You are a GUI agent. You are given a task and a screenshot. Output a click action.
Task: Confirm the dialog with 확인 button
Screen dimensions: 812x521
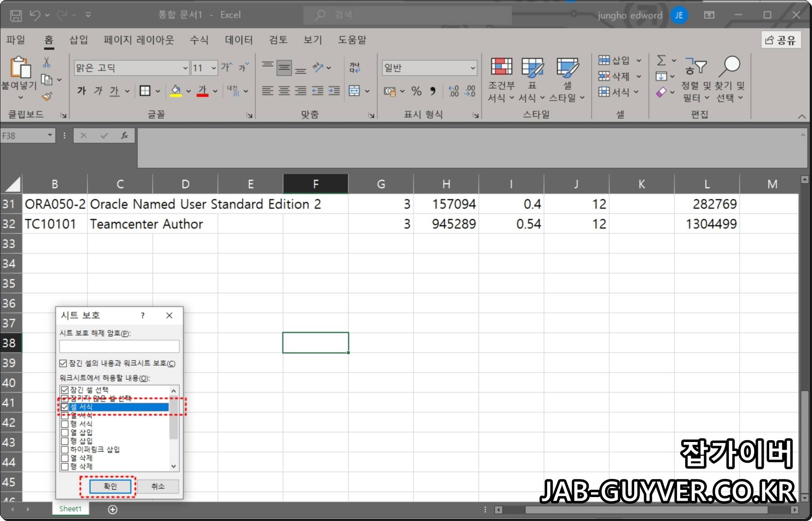click(x=111, y=486)
